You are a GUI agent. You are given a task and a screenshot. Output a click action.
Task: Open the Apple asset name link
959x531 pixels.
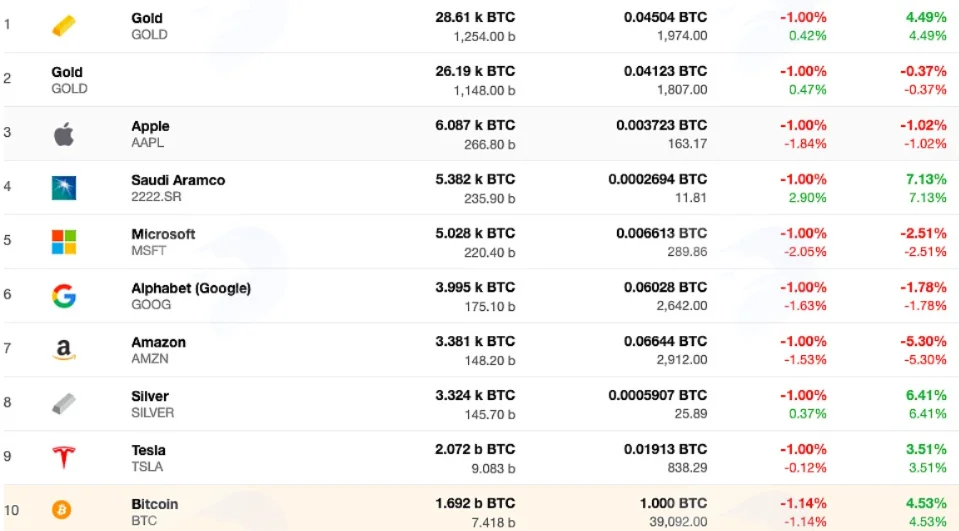point(150,126)
